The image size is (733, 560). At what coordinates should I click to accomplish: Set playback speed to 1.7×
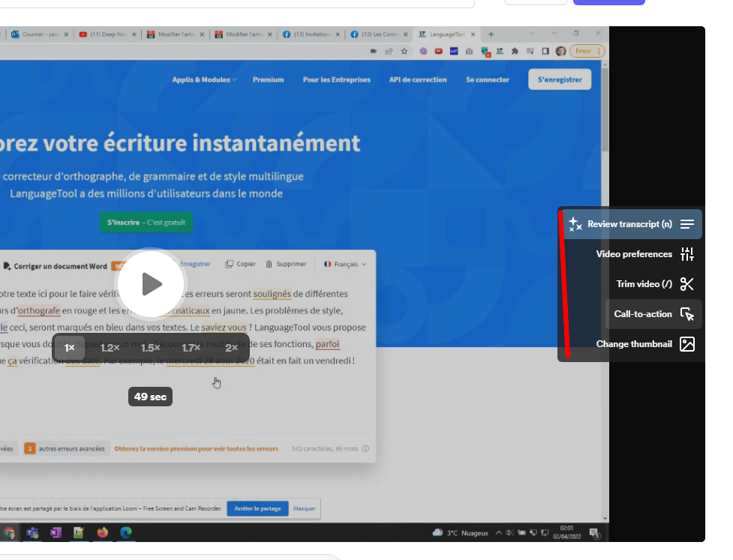191,348
